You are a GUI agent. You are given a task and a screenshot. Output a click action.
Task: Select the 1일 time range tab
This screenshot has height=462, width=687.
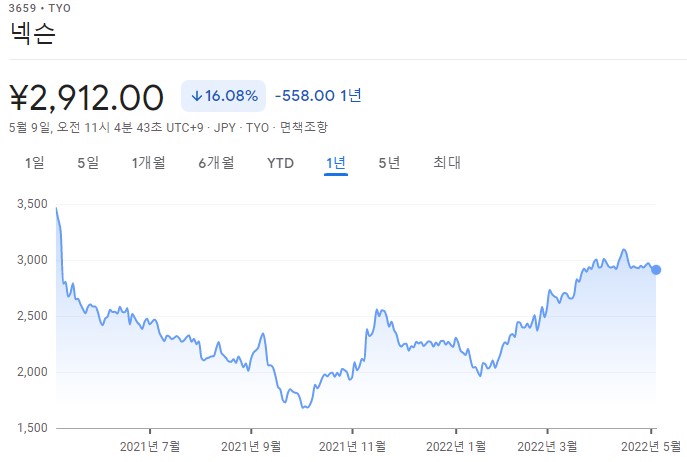pos(35,163)
